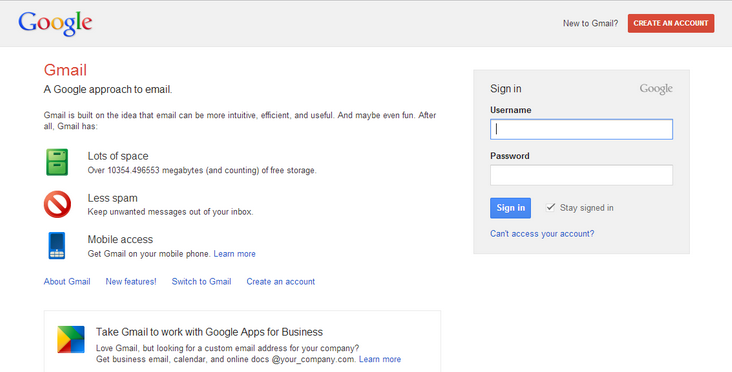Click the blue Sign in button

pos(510,208)
